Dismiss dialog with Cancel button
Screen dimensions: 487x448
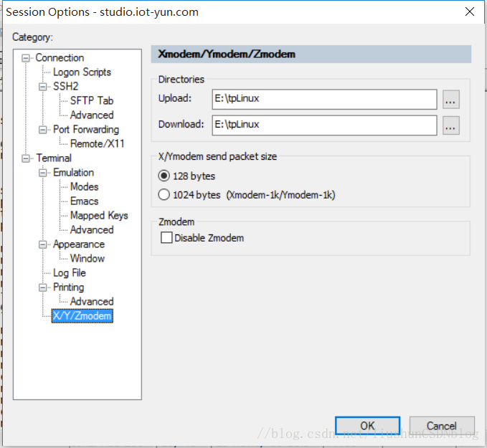[x=442, y=426]
